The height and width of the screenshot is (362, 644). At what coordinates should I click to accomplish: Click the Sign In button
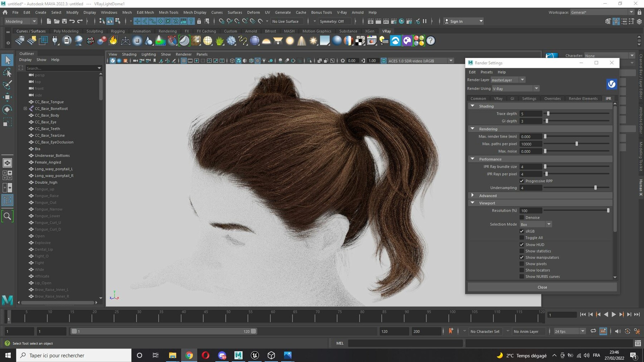(x=463, y=21)
